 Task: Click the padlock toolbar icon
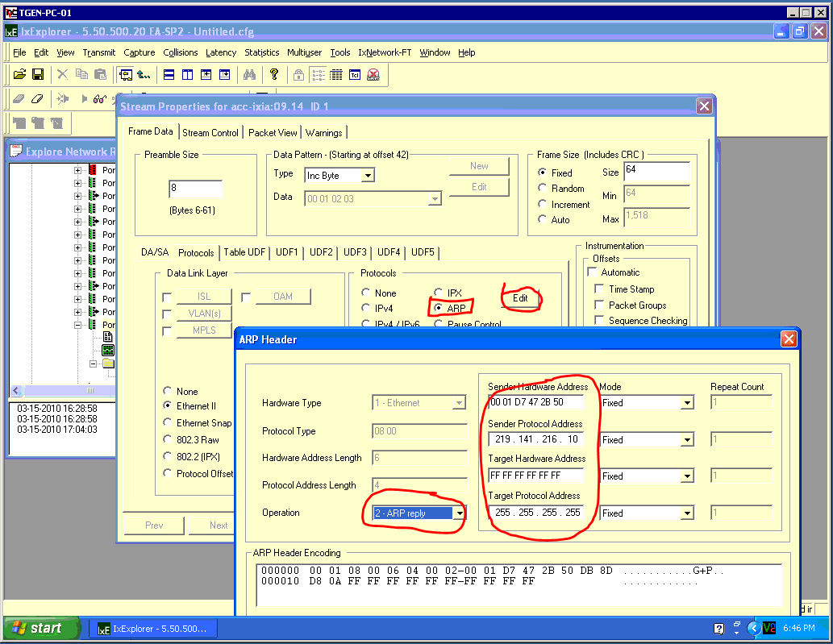coord(298,75)
